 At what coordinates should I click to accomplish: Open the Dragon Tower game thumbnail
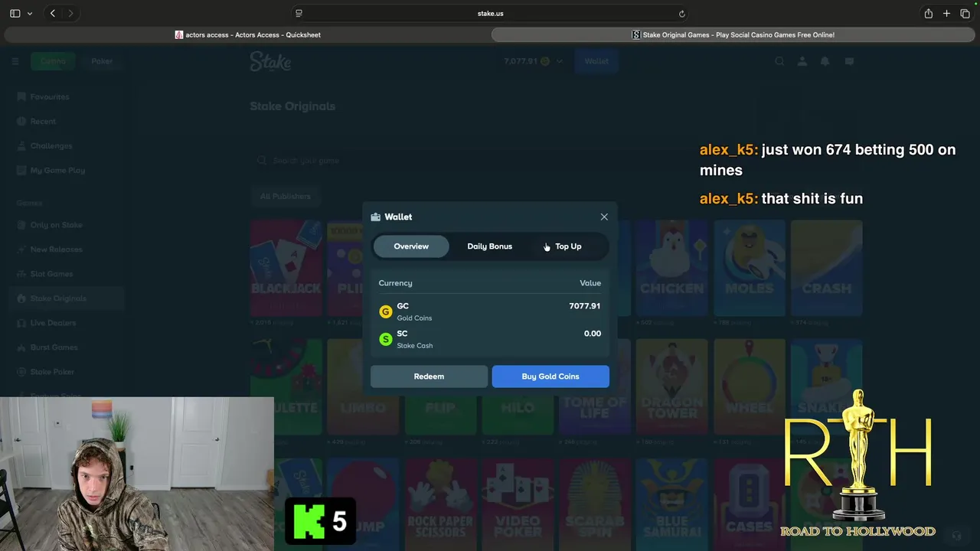coord(671,388)
